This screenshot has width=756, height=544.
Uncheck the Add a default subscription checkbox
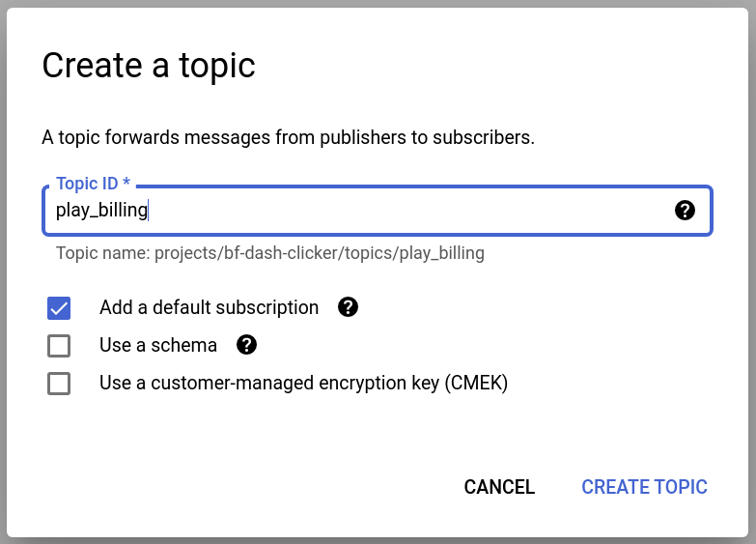(x=59, y=308)
